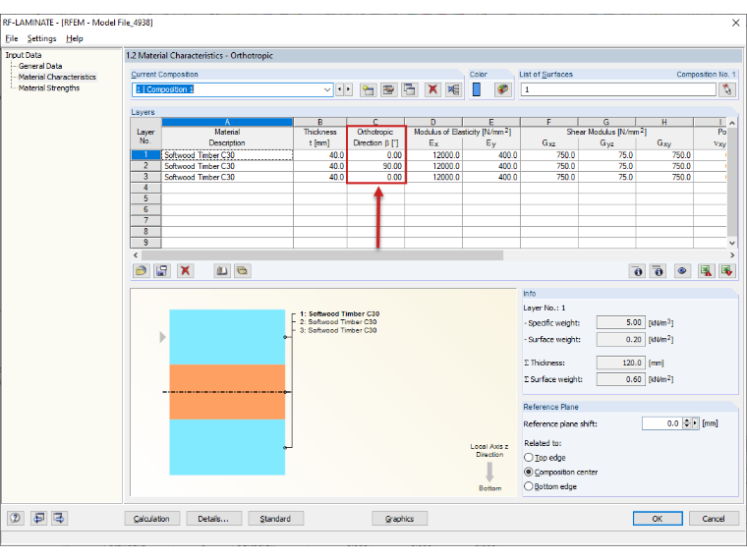Click the Create New Composition icon
This screenshot has height=560, width=747.
click(368, 89)
